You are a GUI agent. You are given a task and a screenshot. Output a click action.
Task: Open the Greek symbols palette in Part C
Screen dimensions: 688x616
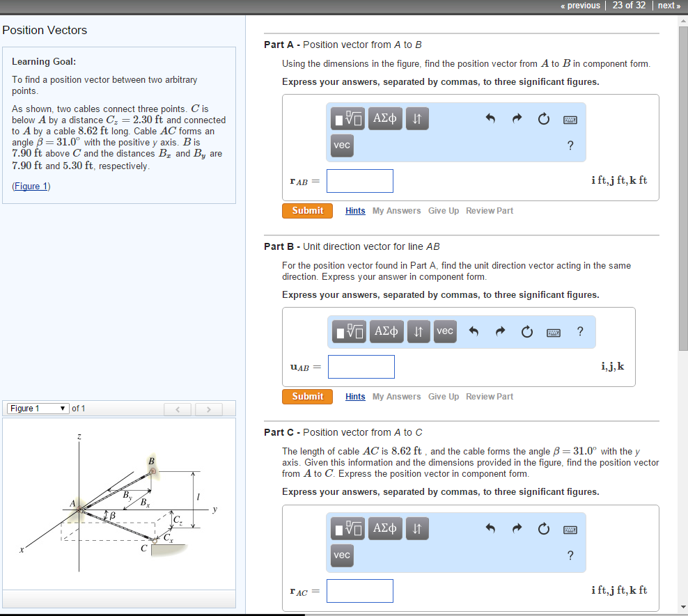coord(385,528)
